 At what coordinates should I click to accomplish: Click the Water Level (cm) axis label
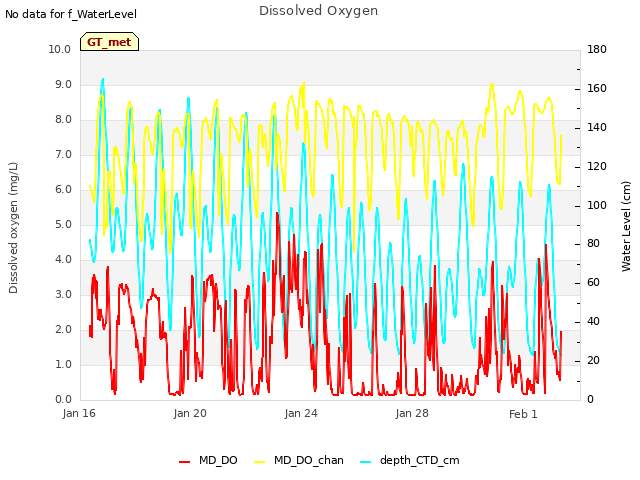(626, 227)
